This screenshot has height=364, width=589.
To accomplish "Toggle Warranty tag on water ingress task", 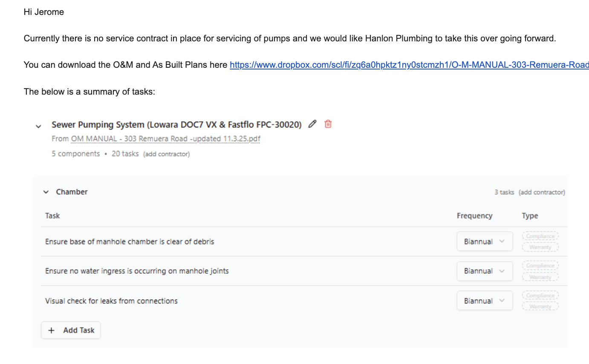I will 540,277.
